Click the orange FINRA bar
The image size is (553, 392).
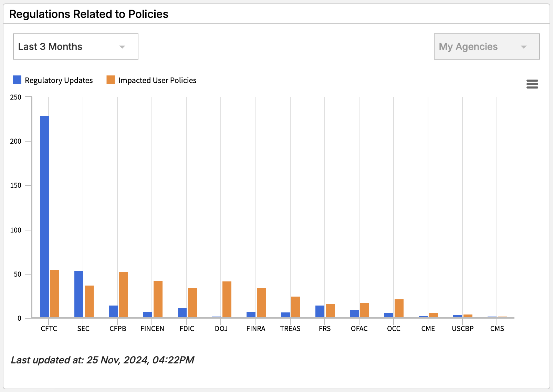261,303
